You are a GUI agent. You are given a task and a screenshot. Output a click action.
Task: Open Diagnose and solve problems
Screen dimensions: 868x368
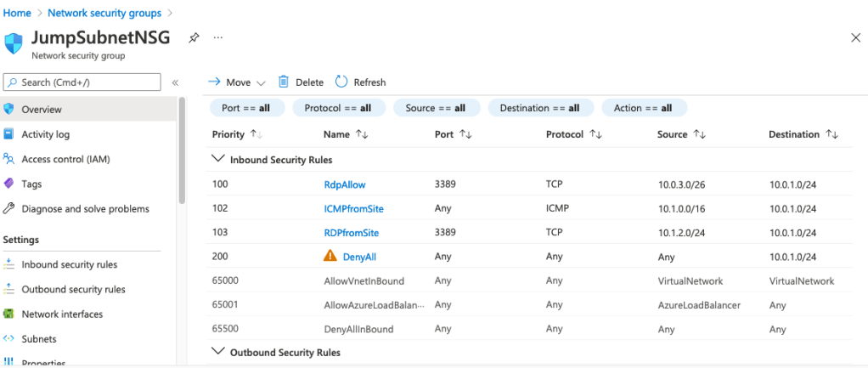85,208
